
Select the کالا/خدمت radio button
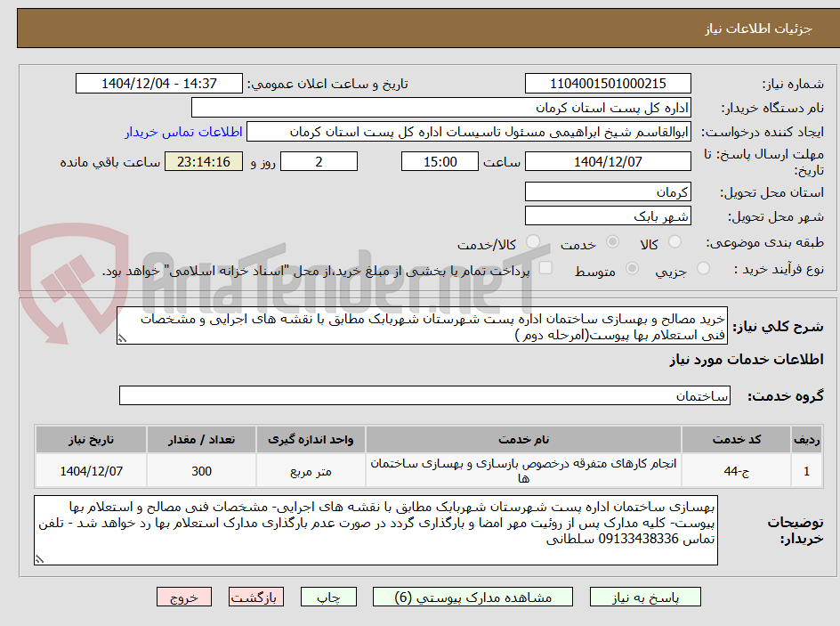click(533, 242)
